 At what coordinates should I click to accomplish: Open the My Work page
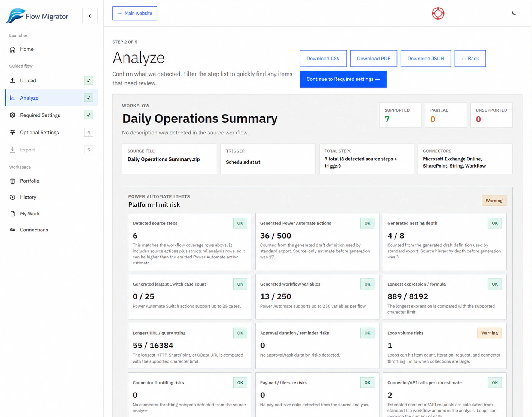(51, 213)
